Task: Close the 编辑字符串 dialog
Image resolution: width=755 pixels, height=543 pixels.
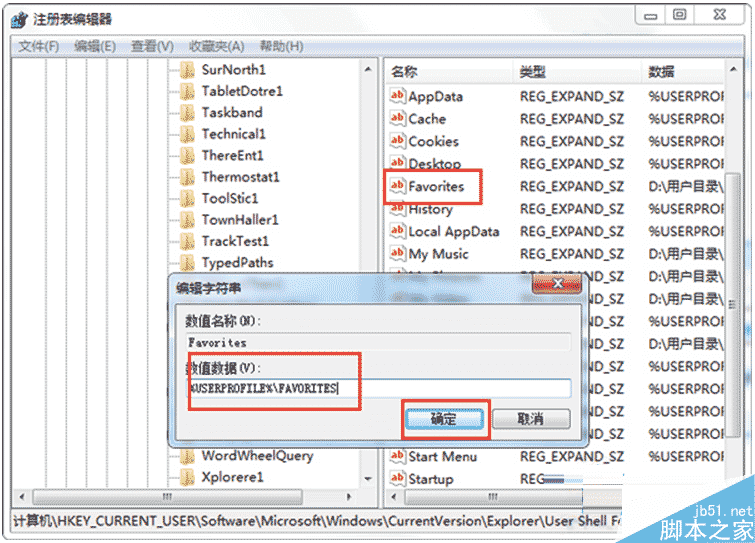Action: coord(557,283)
